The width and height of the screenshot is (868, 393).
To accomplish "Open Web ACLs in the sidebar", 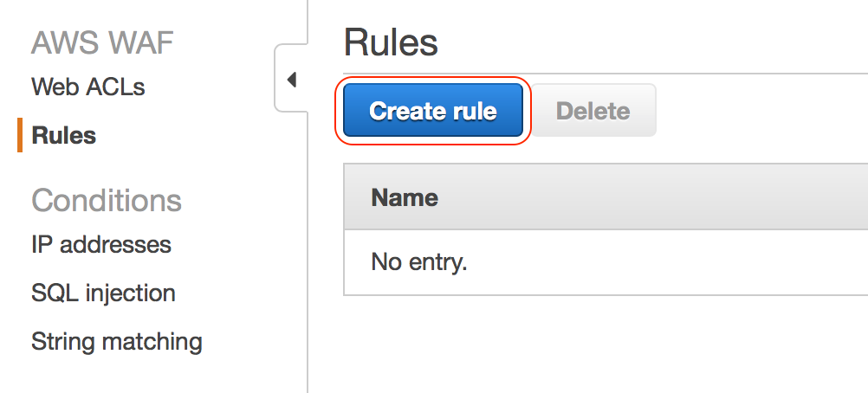I will (87, 87).
